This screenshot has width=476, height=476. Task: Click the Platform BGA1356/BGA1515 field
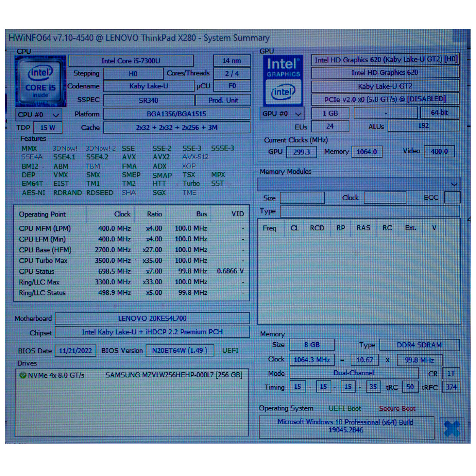click(x=176, y=114)
